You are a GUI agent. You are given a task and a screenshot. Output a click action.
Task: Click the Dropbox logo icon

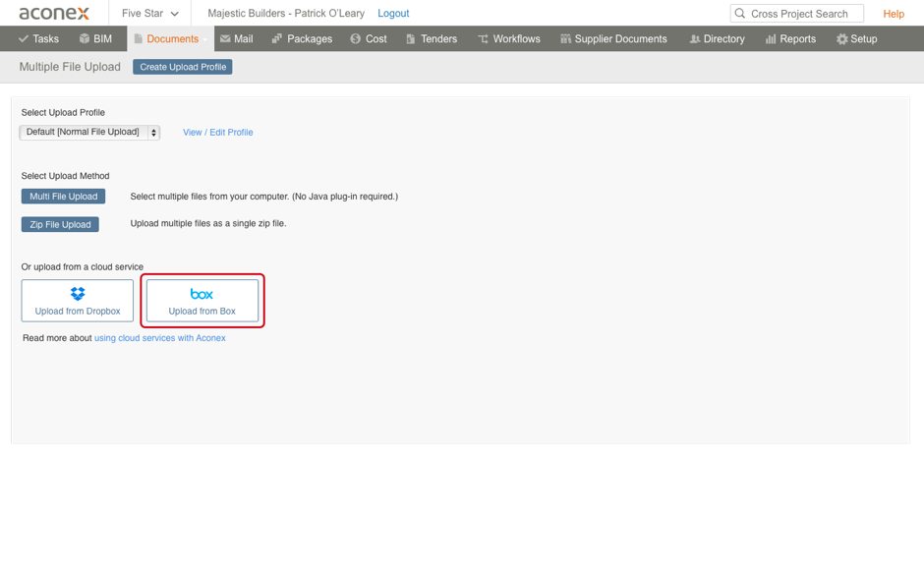pyautogui.click(x=78, y=294)
